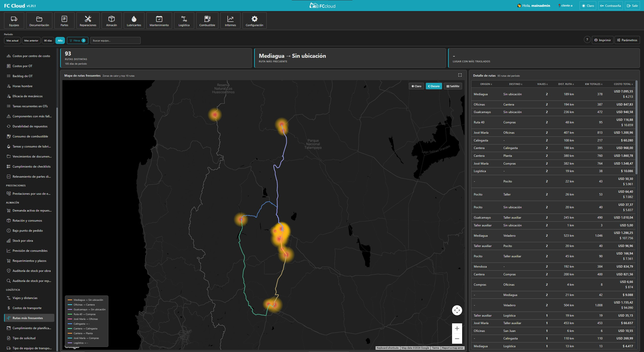Open the Reparaciones module
Viewport: 644px width, 352px height.
88,21
